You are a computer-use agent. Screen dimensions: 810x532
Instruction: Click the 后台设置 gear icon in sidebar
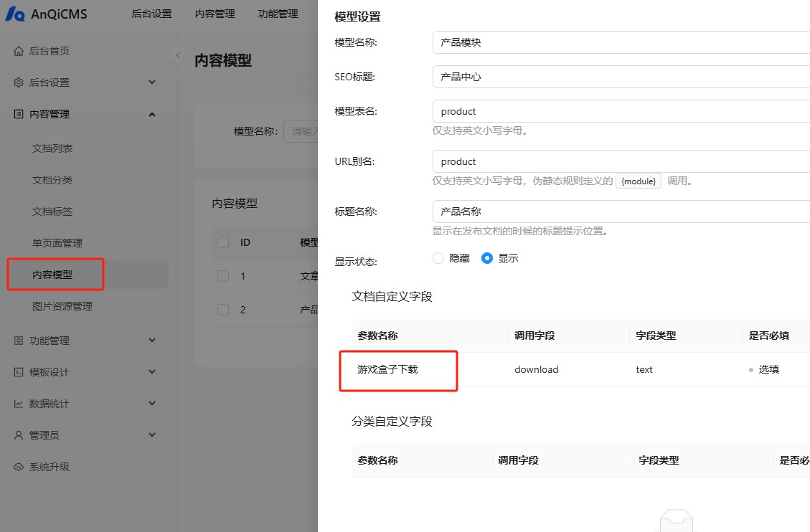pyautogui.click(x=19, y=82)
